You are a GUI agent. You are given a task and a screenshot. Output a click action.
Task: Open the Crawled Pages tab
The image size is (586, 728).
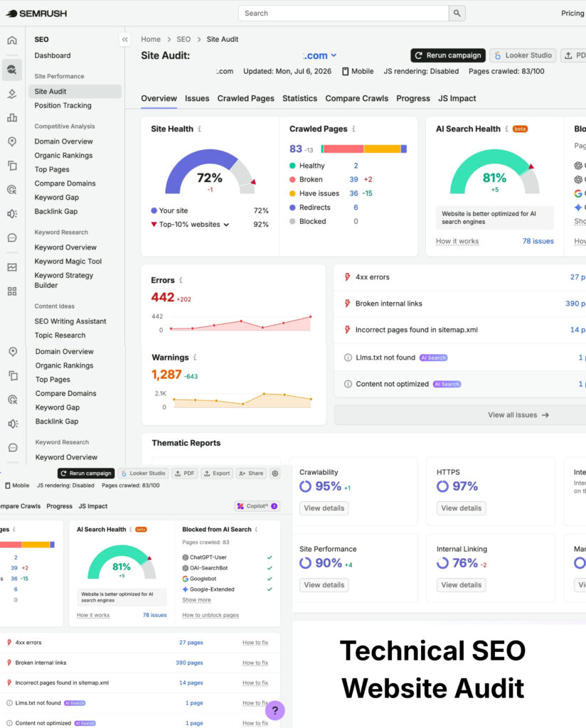(x=245, y=98)
